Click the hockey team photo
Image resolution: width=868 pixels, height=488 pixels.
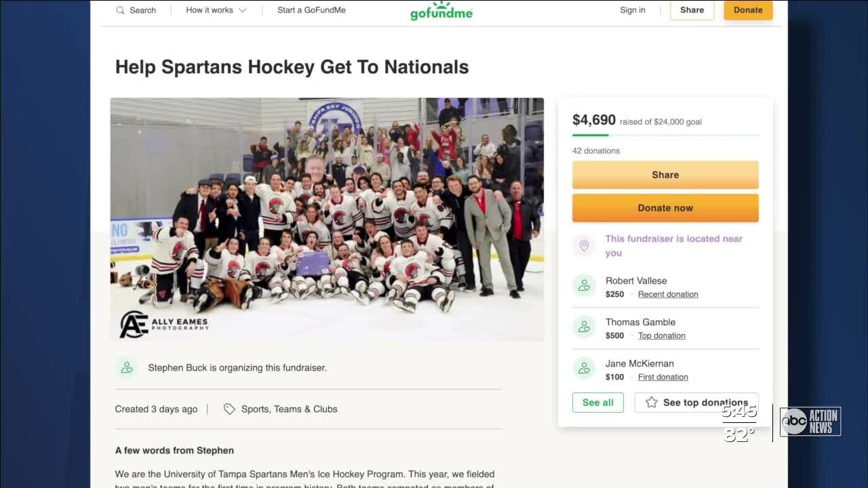(327, 219)
